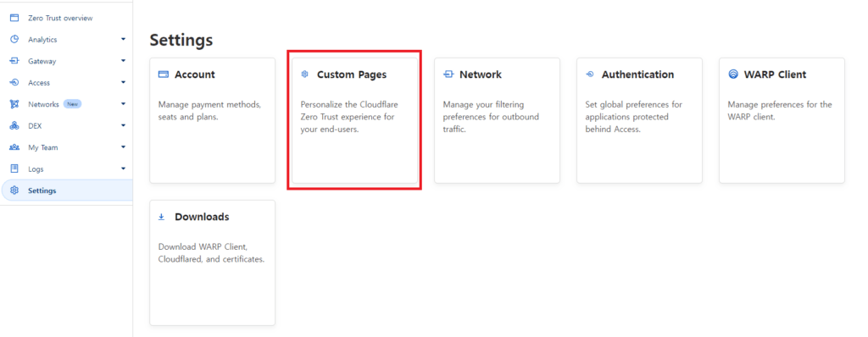
Task: Select Access in the sidebar
Action: (x=39, y=83)
